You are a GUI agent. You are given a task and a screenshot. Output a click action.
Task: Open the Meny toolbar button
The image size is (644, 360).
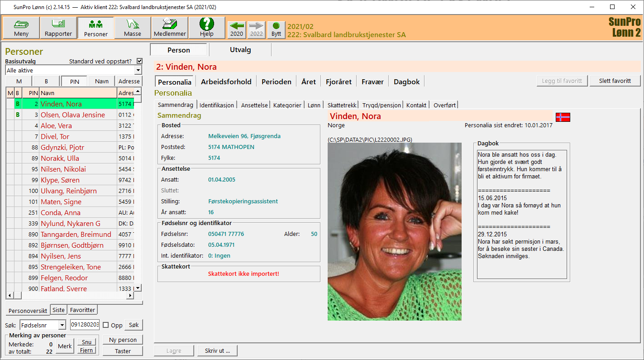pos(21,28)
